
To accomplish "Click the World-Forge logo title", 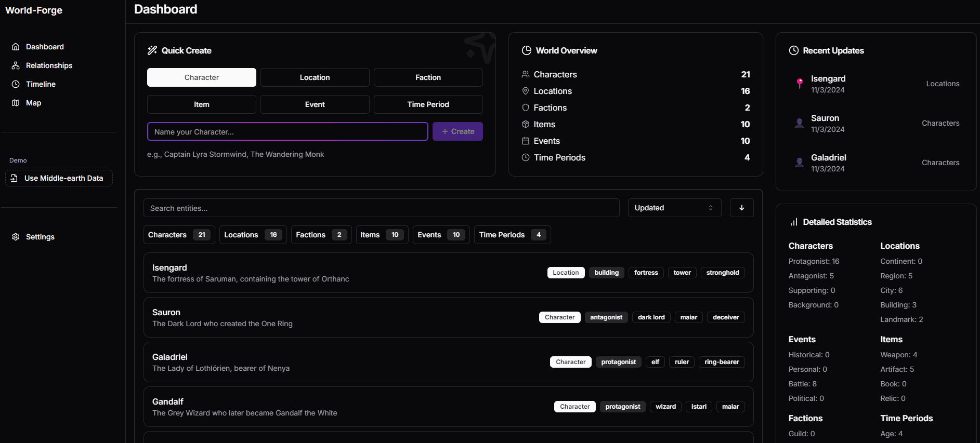I will pyautogui.click(x=34, y=10).
